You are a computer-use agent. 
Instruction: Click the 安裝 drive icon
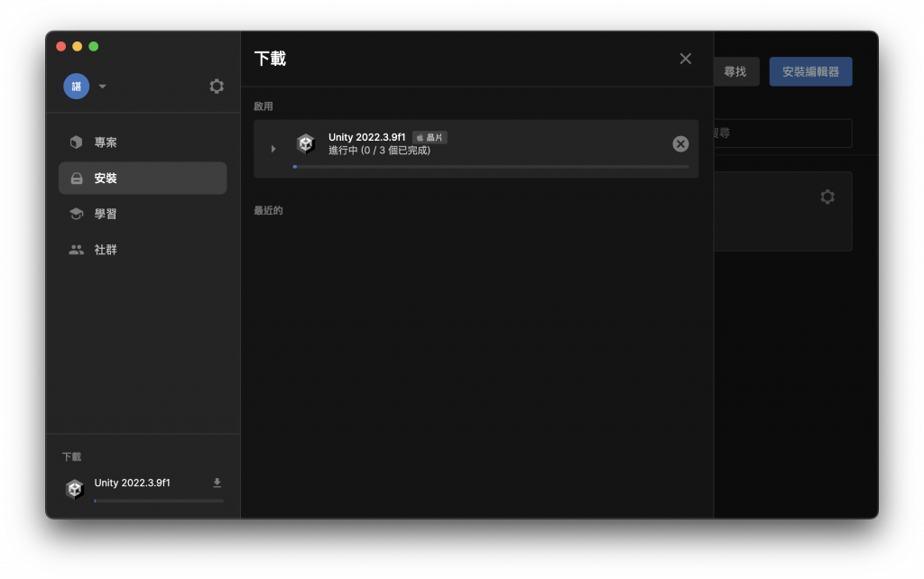(x=77, y=178)
